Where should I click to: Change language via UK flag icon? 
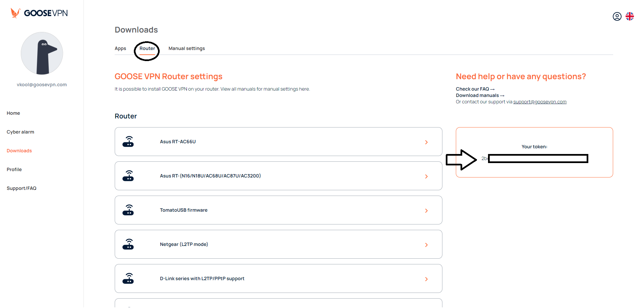630,16
